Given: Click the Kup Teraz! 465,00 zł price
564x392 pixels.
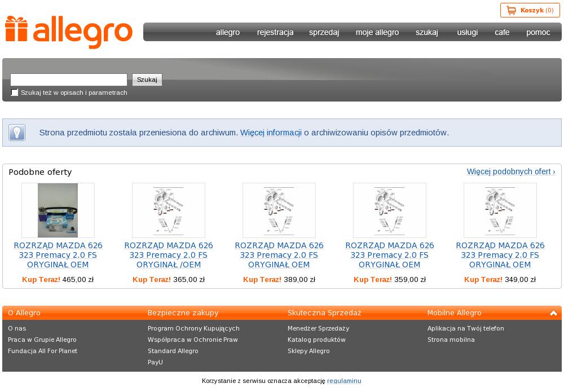Looking at the screenshot, I should 58,279.
